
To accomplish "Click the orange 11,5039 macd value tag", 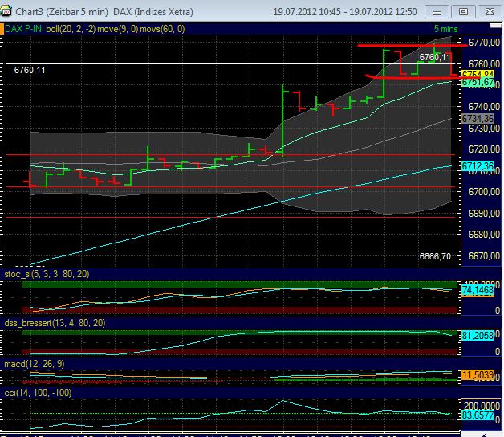I will coord(478,375).
